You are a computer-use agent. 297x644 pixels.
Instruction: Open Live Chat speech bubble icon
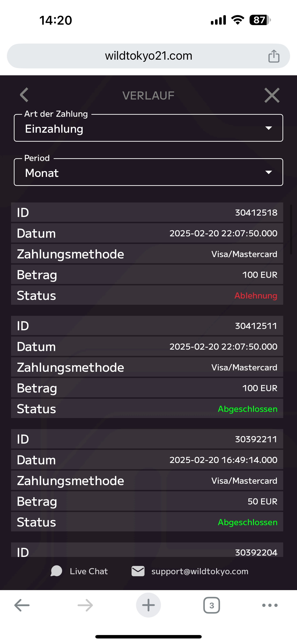[x=56, y=571]
